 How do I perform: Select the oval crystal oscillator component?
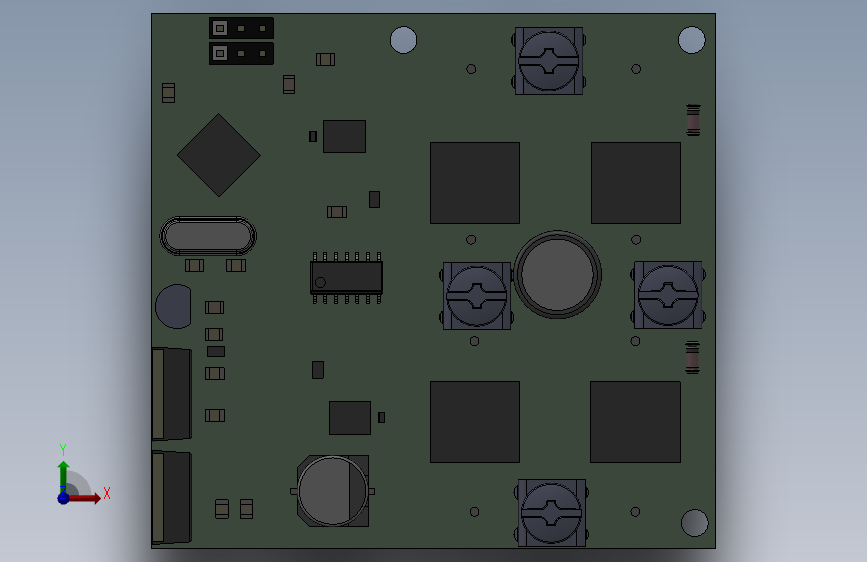tap(208, 236)
